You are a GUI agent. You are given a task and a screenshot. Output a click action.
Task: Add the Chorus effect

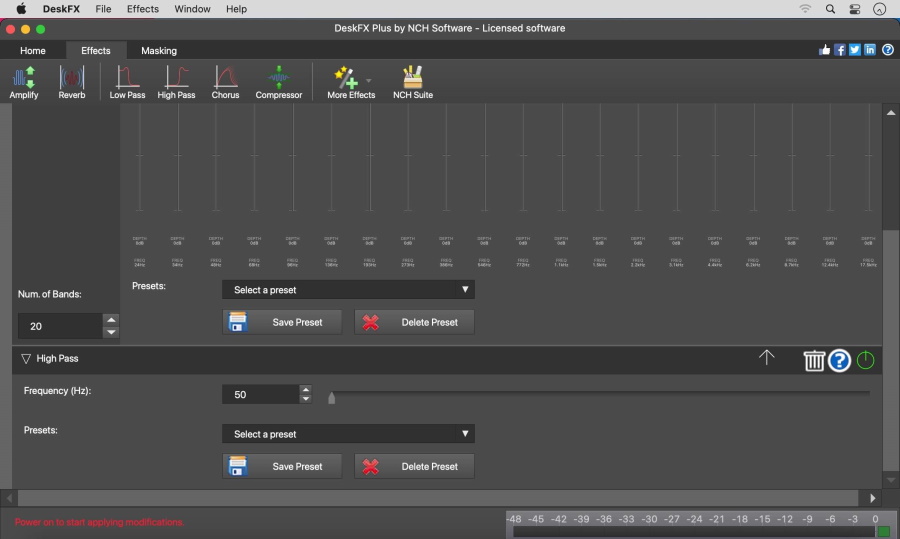point(225,82)
